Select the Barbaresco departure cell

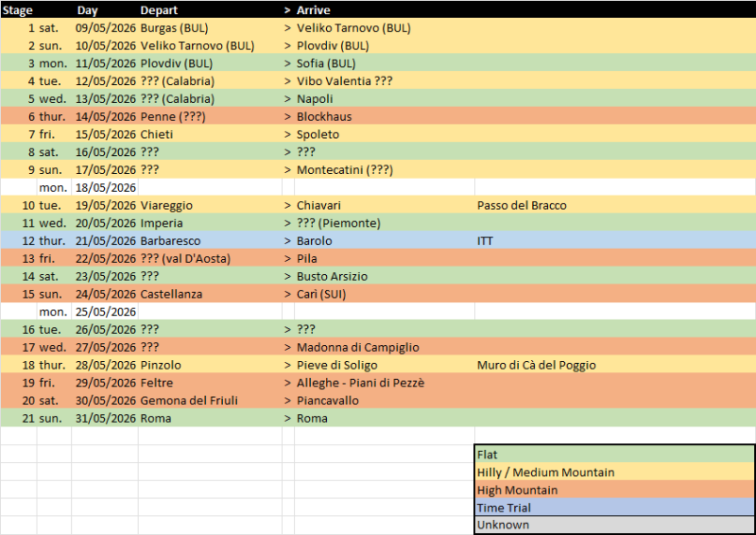tap(170, 241)
